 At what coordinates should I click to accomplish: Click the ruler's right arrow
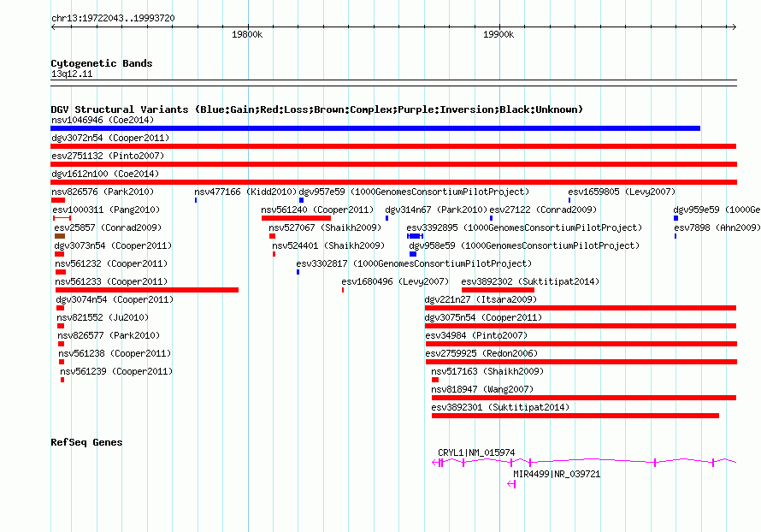click(734, 27)
